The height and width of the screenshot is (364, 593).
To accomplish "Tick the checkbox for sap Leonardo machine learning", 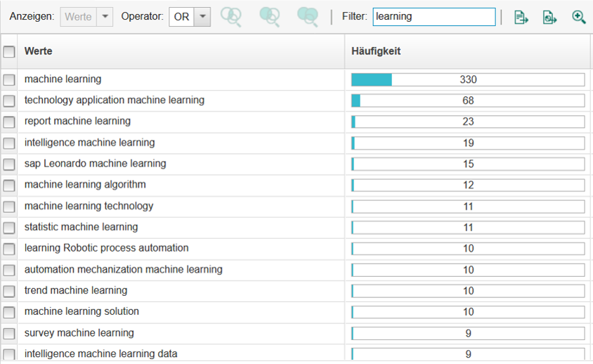I will (x=9, y=164).
